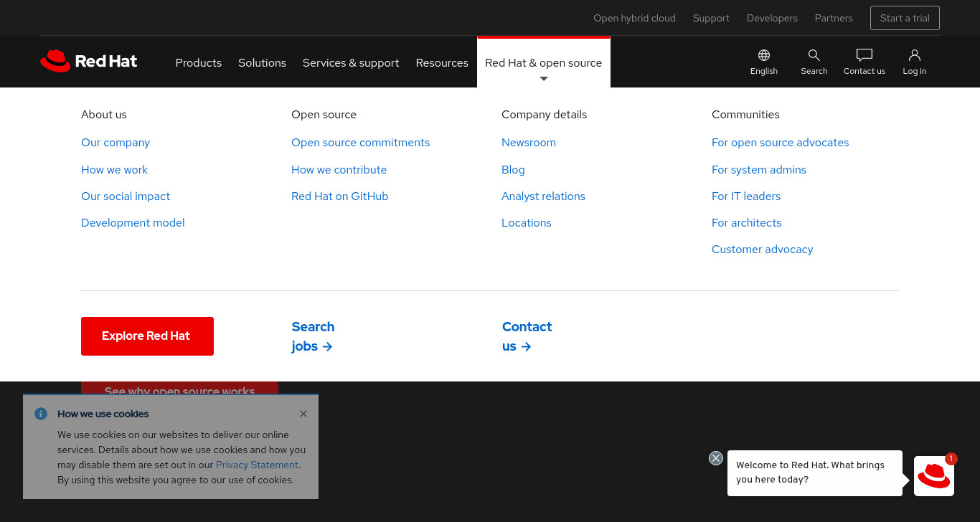
Task: Click the 'Company details' column heading
Action: pos(544,114)
